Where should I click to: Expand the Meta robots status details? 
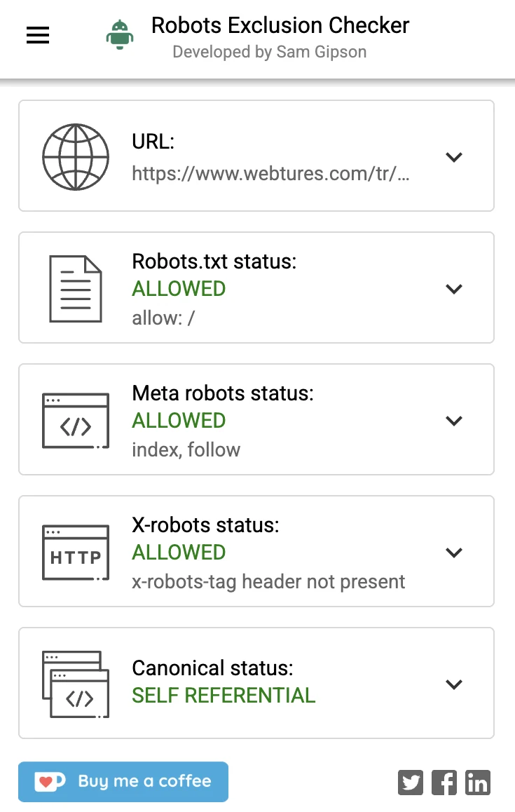(x=454, y=420)
